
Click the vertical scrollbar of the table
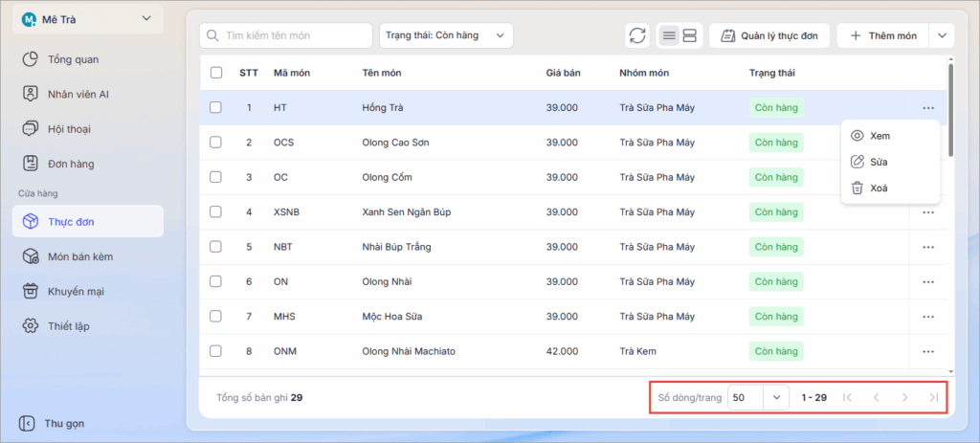coord(949,110)
